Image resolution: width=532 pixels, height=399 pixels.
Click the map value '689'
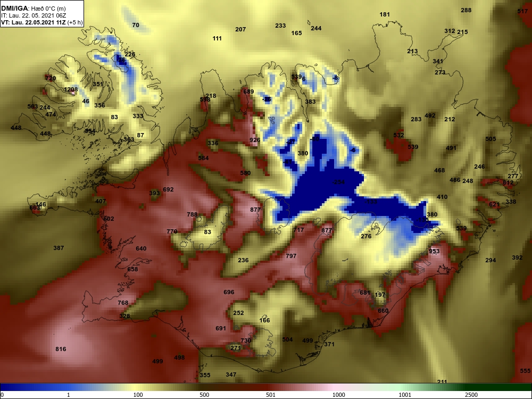[248, 92]
